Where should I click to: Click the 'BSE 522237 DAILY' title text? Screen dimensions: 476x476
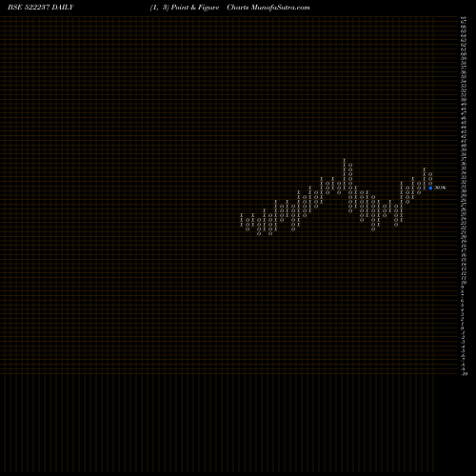[41, 8]
